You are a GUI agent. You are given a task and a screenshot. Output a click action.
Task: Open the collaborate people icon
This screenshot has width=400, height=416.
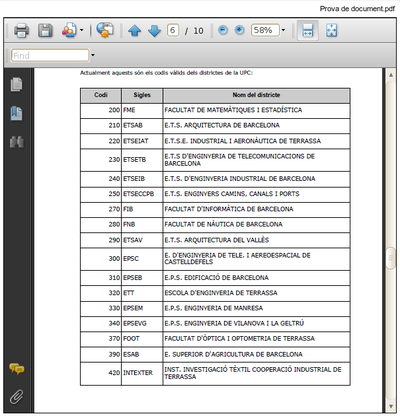point(69,30)
